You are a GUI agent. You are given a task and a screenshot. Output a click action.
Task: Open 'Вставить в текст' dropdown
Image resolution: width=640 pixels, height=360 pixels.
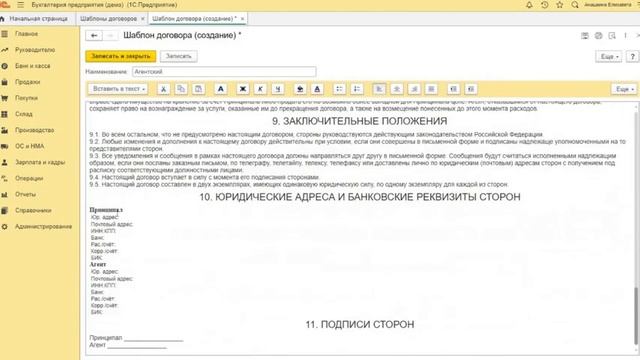[118, 89]
